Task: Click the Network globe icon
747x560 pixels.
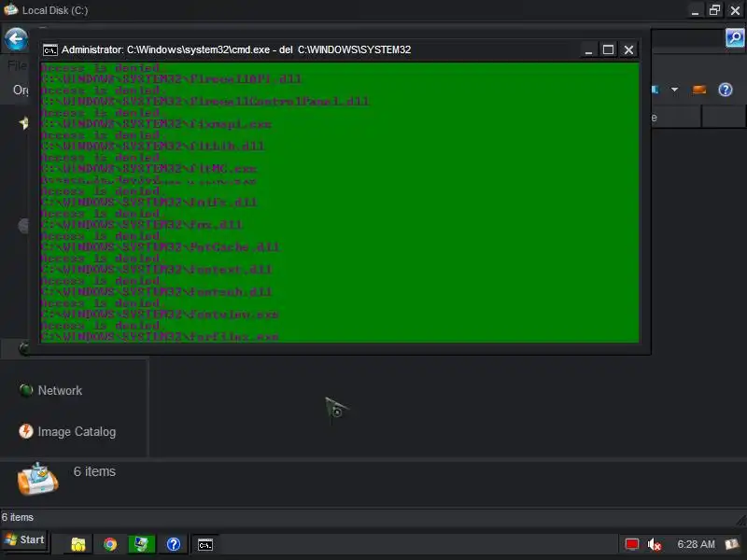Action: (26, 390)
